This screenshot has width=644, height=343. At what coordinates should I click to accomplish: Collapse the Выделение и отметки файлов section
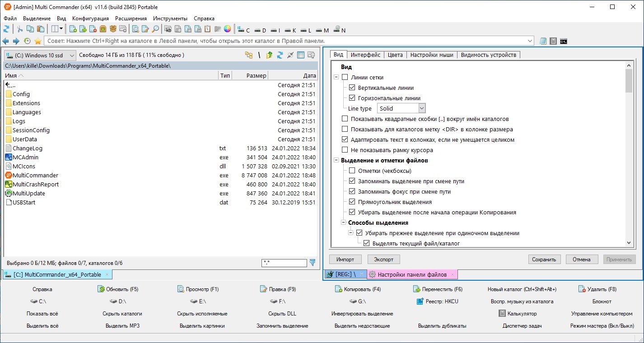[336, 160]
